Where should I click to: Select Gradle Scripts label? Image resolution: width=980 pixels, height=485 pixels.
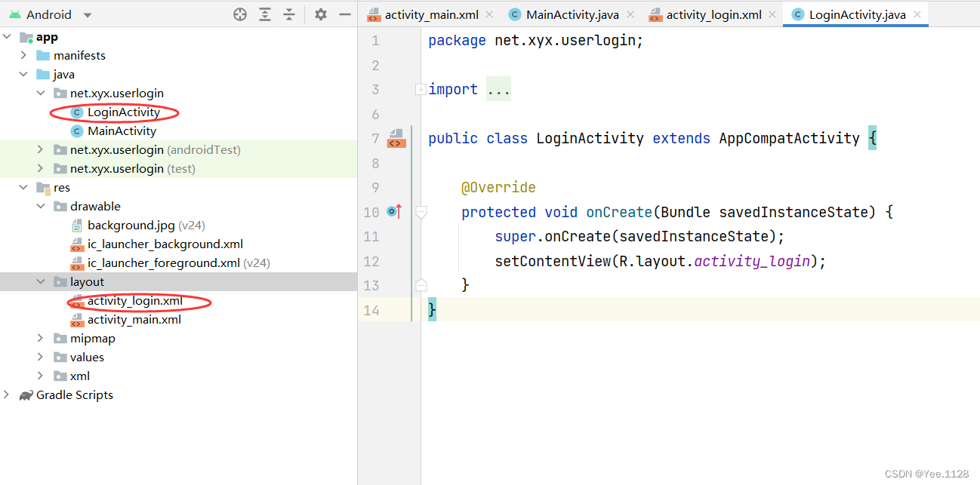coord(75,394)
